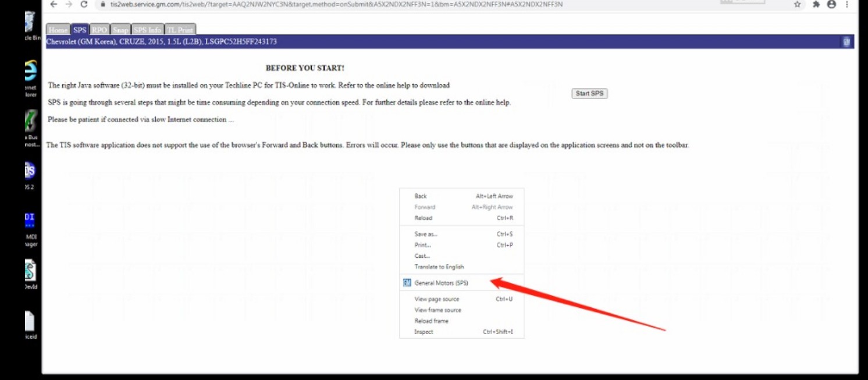Screen dimensions: 868x380
Task: Go to the Snap tab
Action: 120,30
